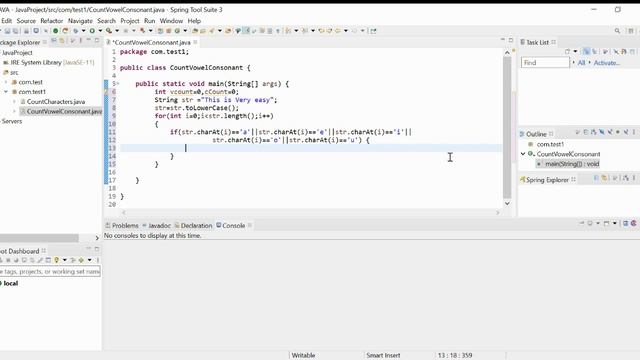This screenshot has height=360, width=640.
Task: Minimize the editor area with its minimize icon
Action: click(503, 40)
